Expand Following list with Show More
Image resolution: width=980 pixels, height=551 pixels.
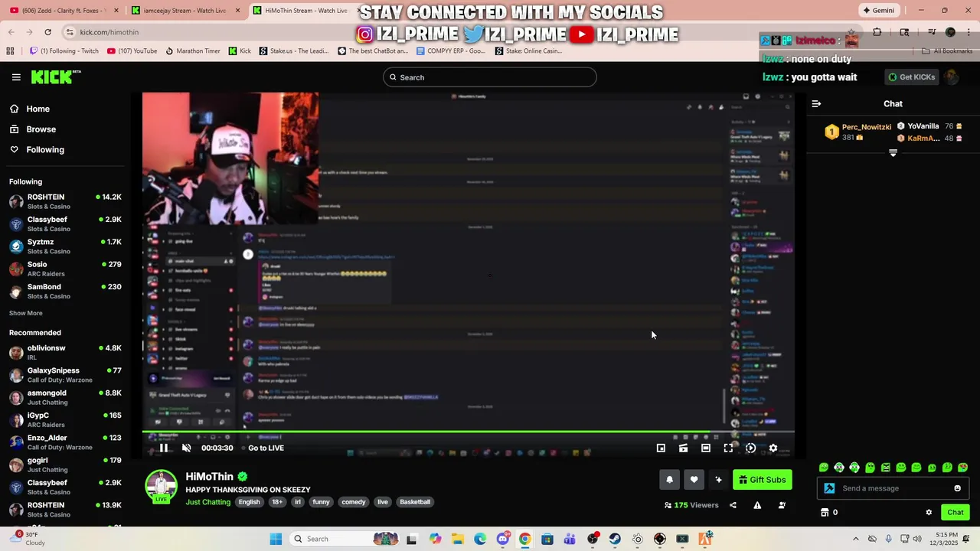[x=26, y=313]
